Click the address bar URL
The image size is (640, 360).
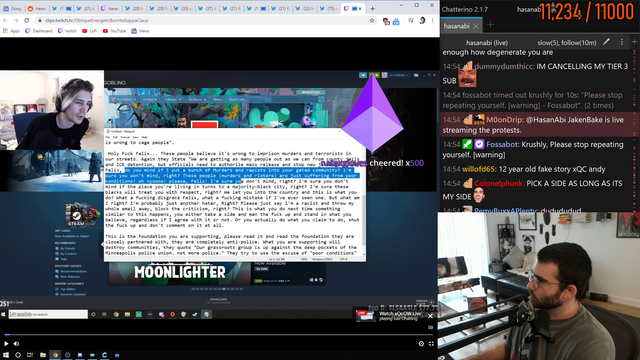point(97,20)
